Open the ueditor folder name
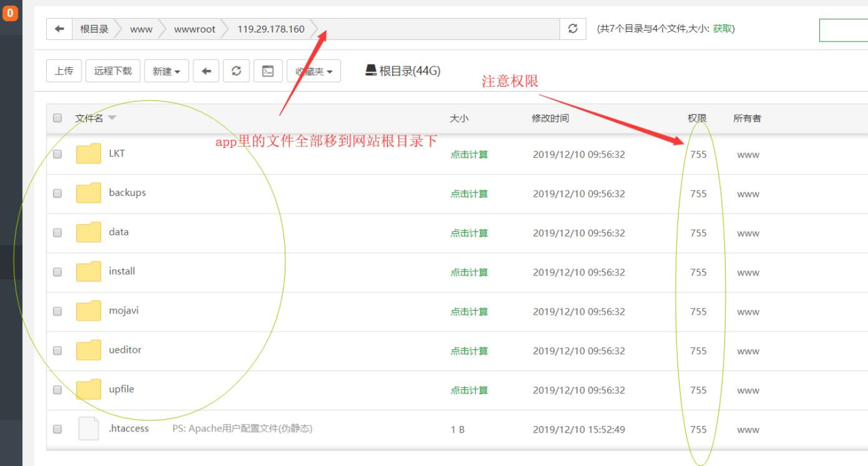 125,350
